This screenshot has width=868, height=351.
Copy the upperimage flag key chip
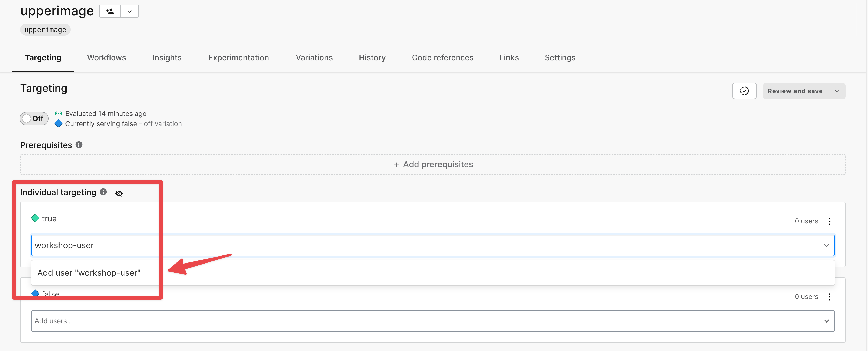click(x=45, y=30)
